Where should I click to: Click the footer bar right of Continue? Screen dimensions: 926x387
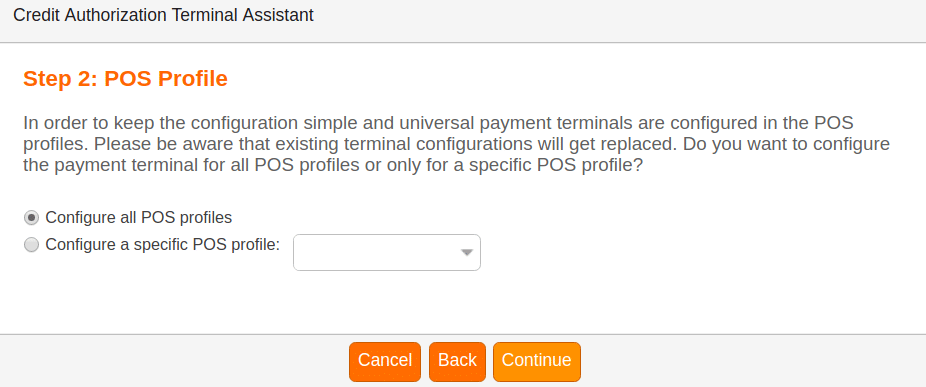pyautogui.click(x=753, y=361)
